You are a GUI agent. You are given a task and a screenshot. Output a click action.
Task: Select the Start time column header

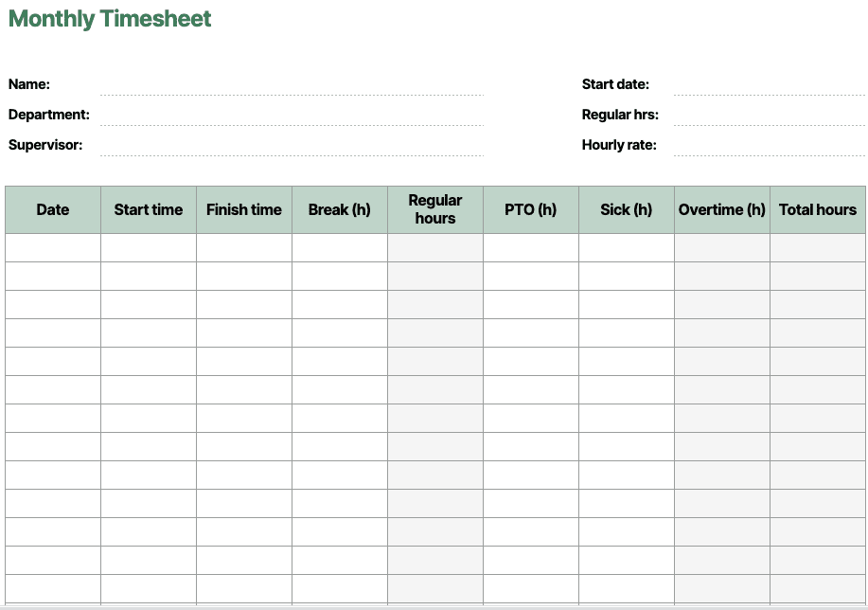[149, 209]
